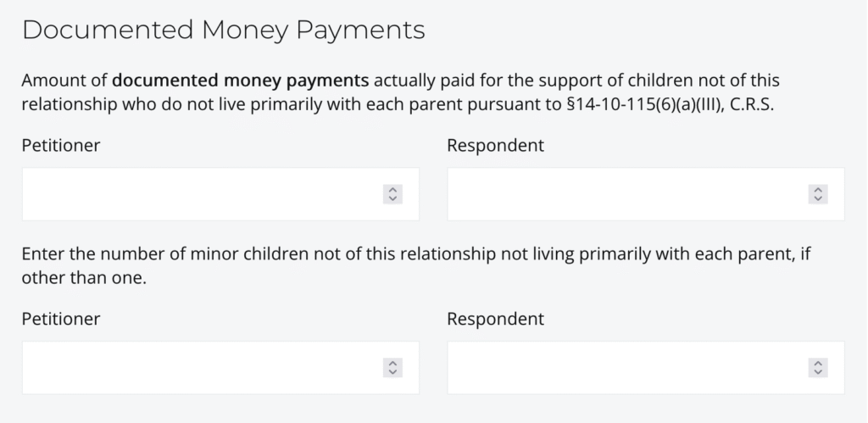Click the bold 'documented money payments' text
This screenshot has width=868, height=423.
coord(241,81)
